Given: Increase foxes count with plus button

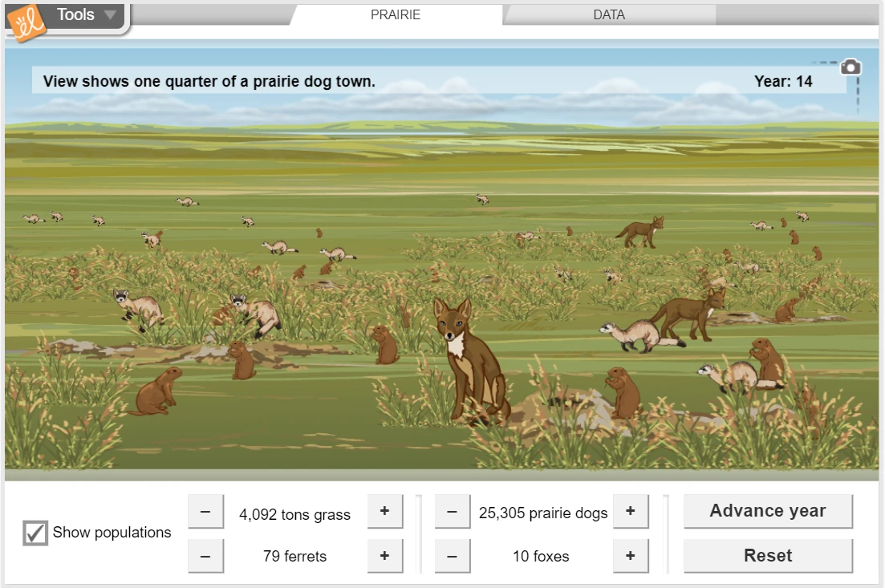Looking at the screenshot, I should tap(631, 556).
